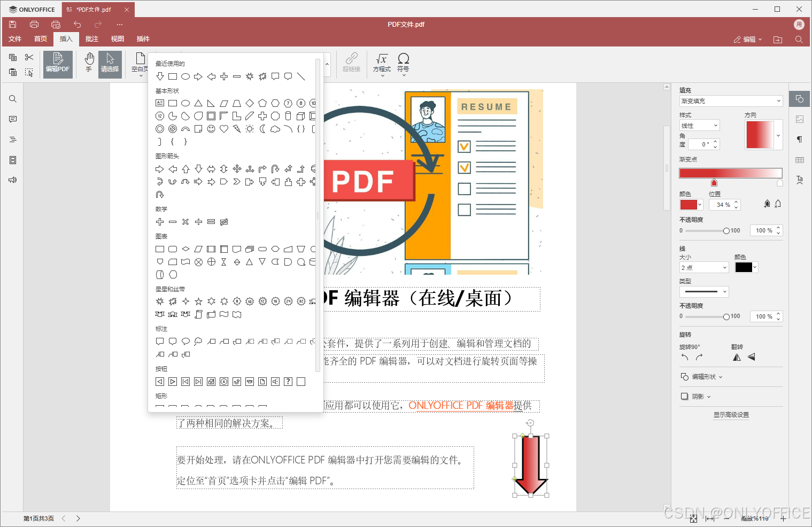Remove the gradient point
The height and width of the screenshot is (527, 812).
pyautogui.click(x=778, y=204)
